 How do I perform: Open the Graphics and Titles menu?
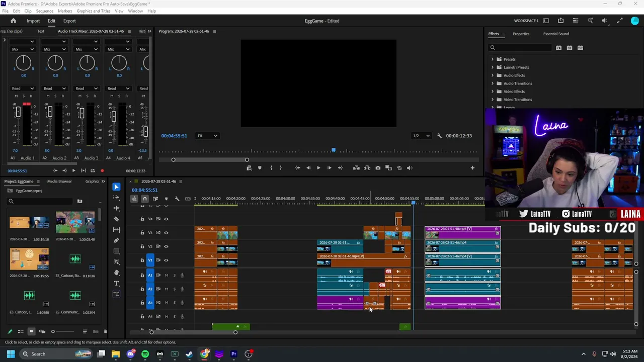click(94, 11)
